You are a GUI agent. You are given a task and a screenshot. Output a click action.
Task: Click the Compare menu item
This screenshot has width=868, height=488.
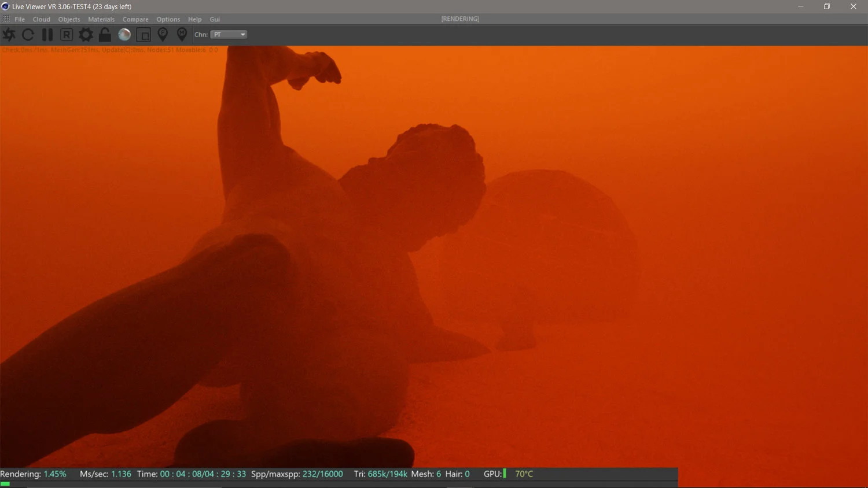click(x=135, y=19)
